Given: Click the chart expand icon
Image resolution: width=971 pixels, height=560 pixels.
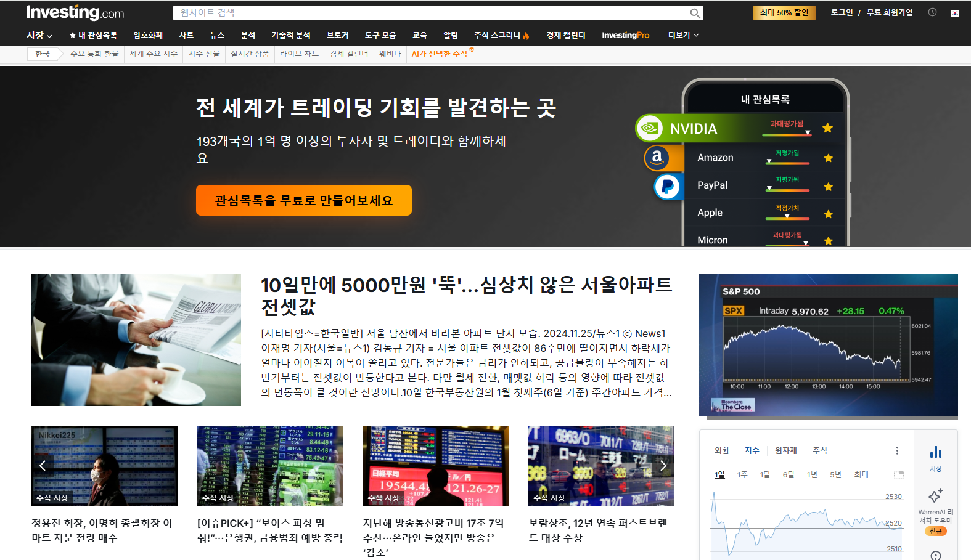Looking at the screenshot, I should 899,475.
